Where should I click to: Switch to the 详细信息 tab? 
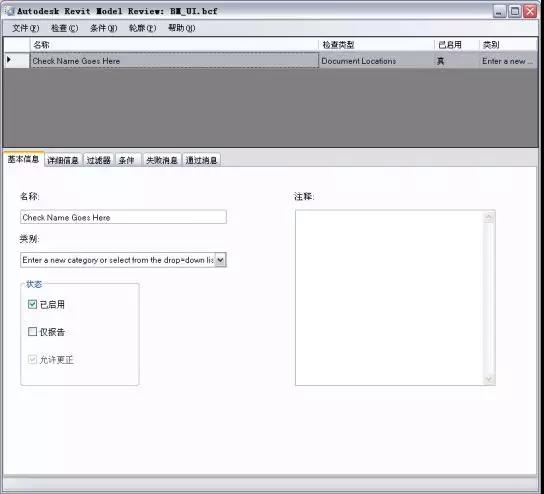pos(63,160)
